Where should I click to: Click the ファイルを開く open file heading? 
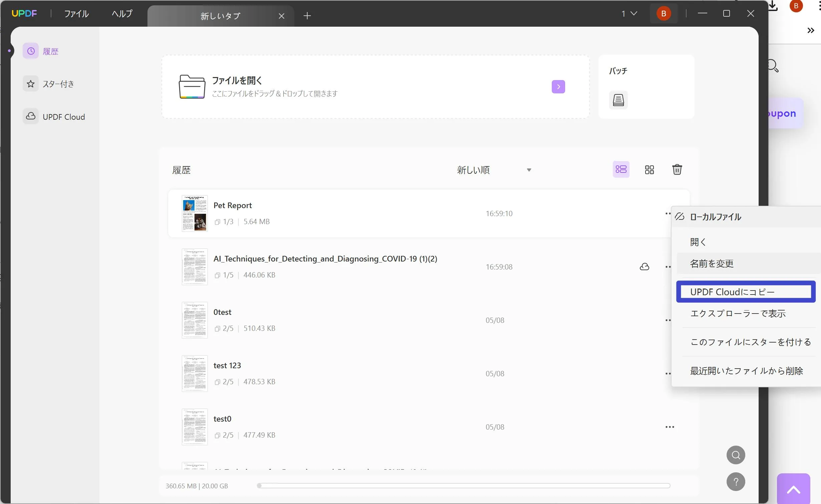237,80
